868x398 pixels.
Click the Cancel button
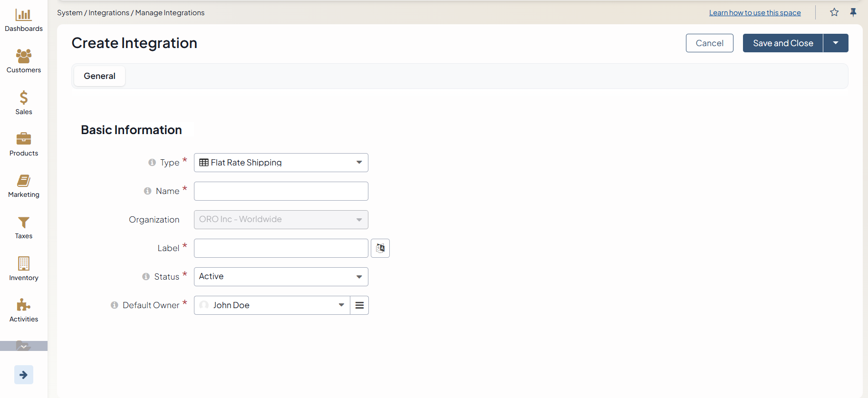(709, 43)
